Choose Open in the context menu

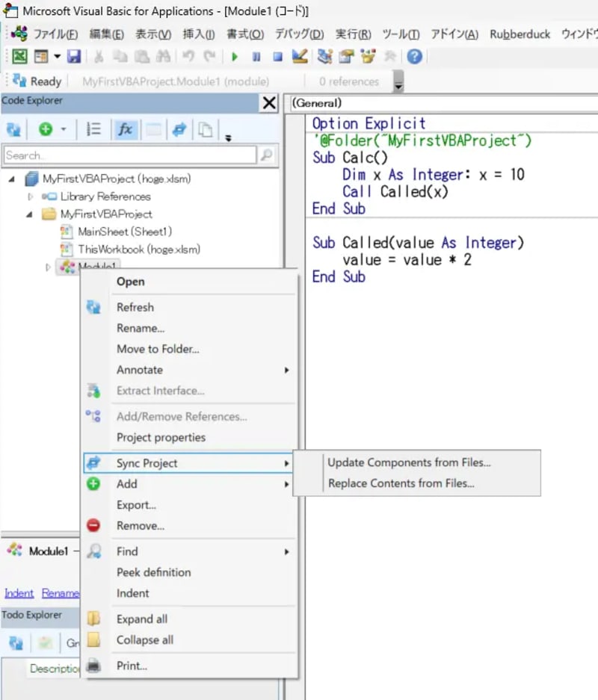click(x=189, y=282)
